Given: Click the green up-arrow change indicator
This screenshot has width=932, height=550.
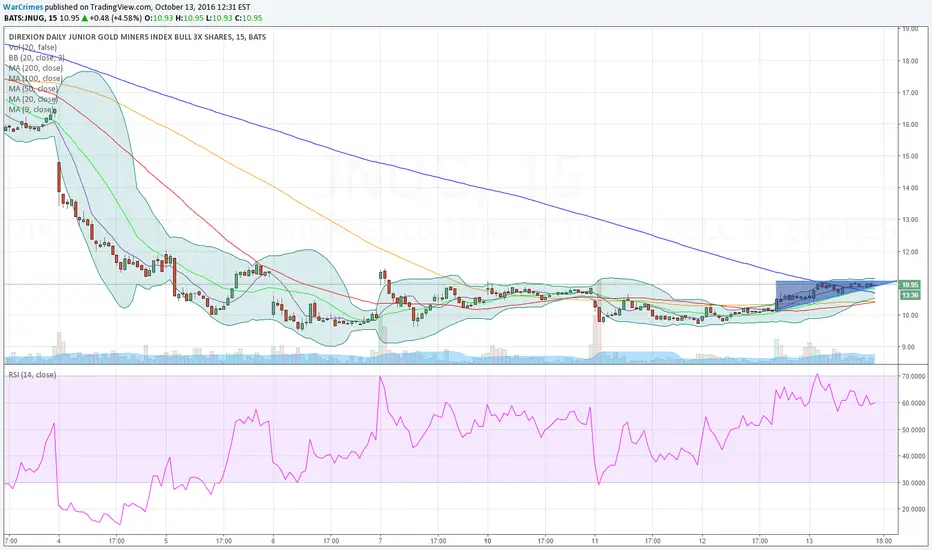Looking at the screenshot, I should (84, 18).
